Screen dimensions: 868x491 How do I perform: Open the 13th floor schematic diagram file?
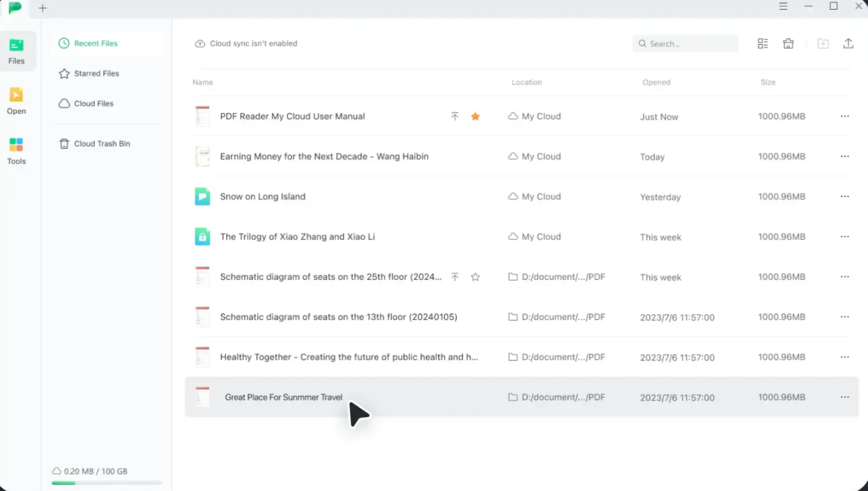[339, 317]
